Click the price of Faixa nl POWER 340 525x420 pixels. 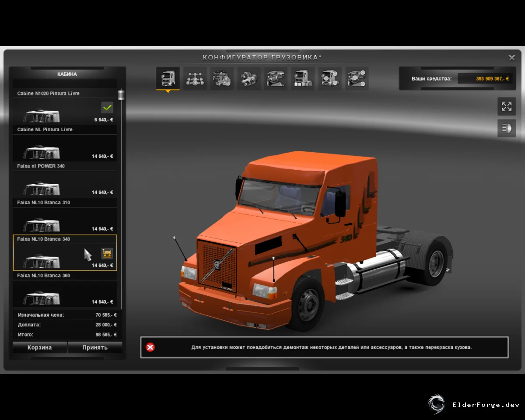[x=102, y=192]
